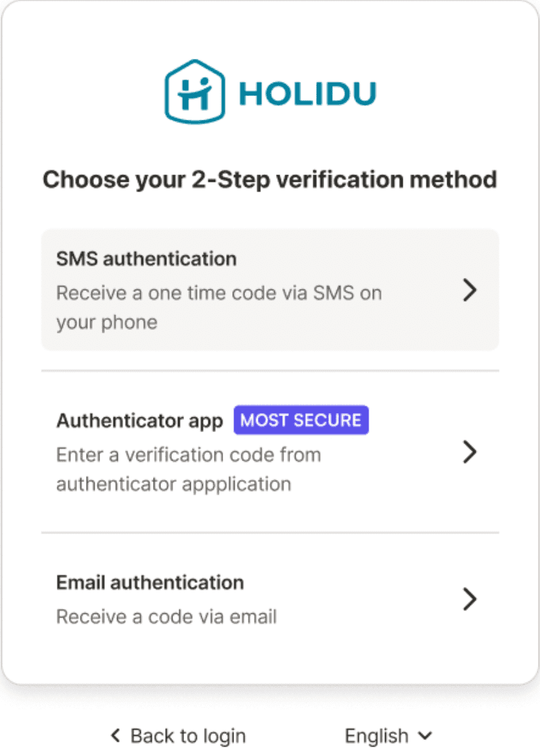Click the 'SMS authentication' title label

146,258
